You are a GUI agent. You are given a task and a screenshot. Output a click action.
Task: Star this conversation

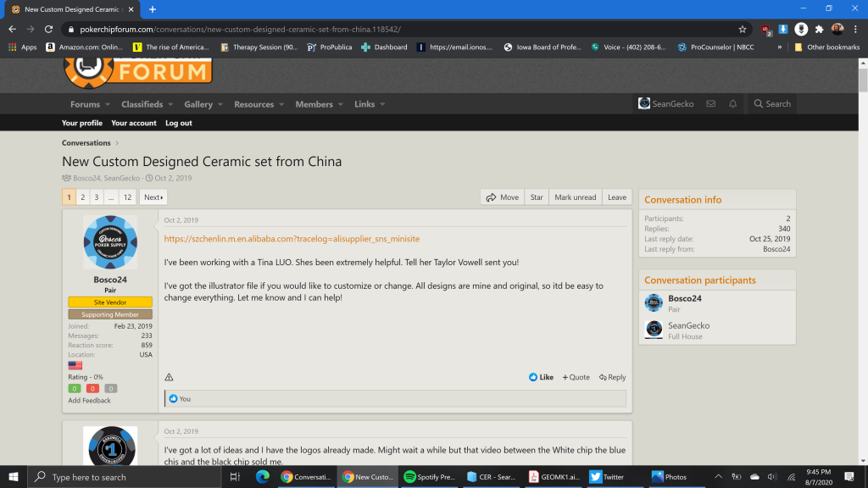537,197
